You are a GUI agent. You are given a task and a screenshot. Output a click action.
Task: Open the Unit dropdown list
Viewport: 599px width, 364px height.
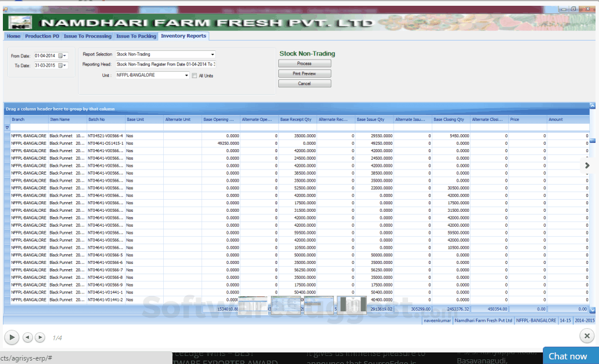(187, 75)
